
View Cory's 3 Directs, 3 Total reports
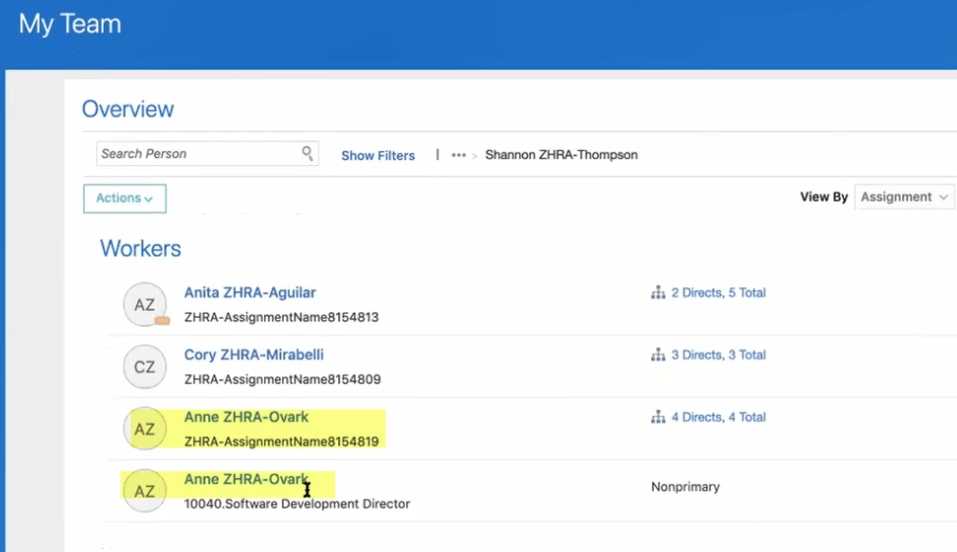pos(718,355)
